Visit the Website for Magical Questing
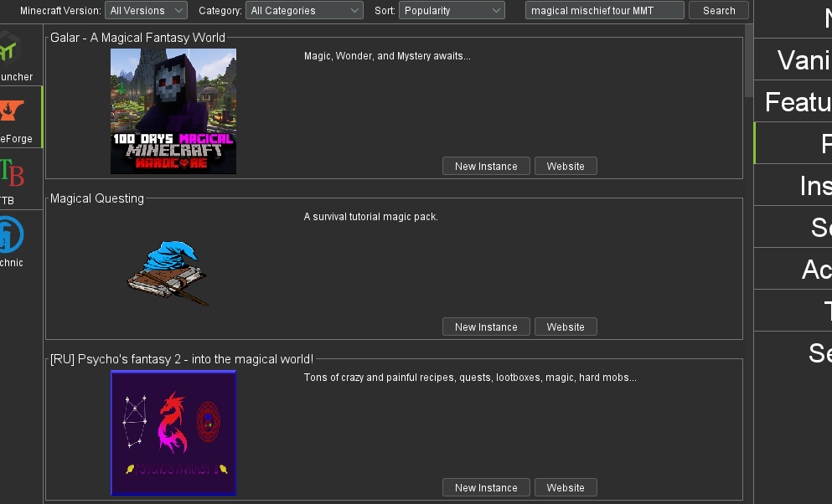Viewport: 832px width, 504px height. point(565,327)
